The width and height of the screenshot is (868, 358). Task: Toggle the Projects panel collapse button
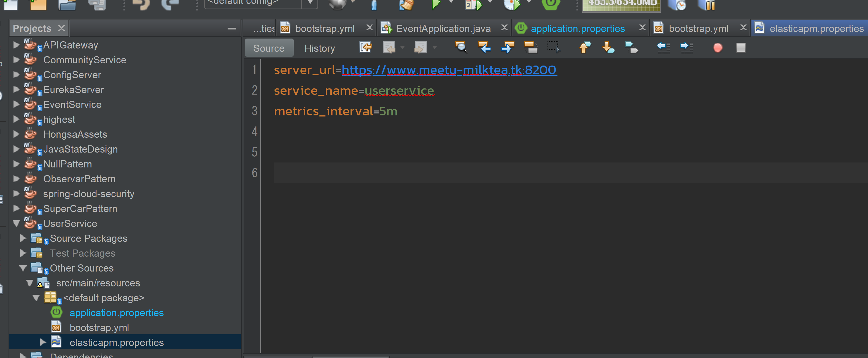coord(233,28)
